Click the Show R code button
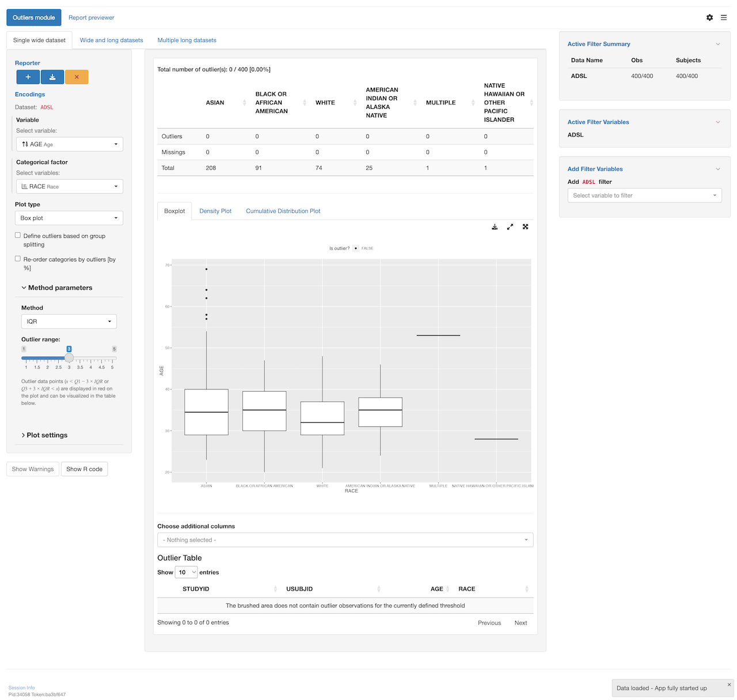The image size is (737, 700). pyautogui.click(x=84, y=469)
